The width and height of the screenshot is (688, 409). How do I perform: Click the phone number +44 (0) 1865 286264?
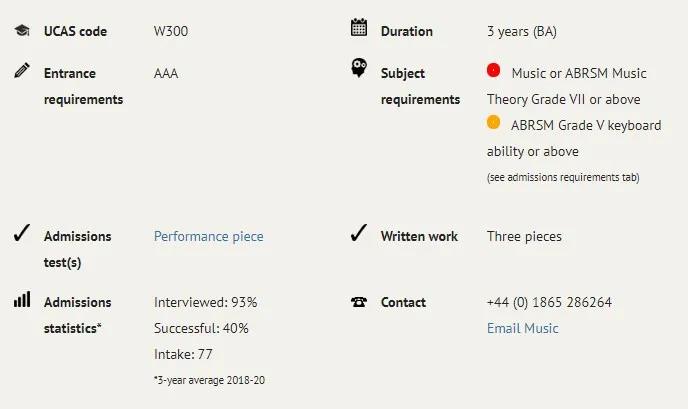point(549,302)
